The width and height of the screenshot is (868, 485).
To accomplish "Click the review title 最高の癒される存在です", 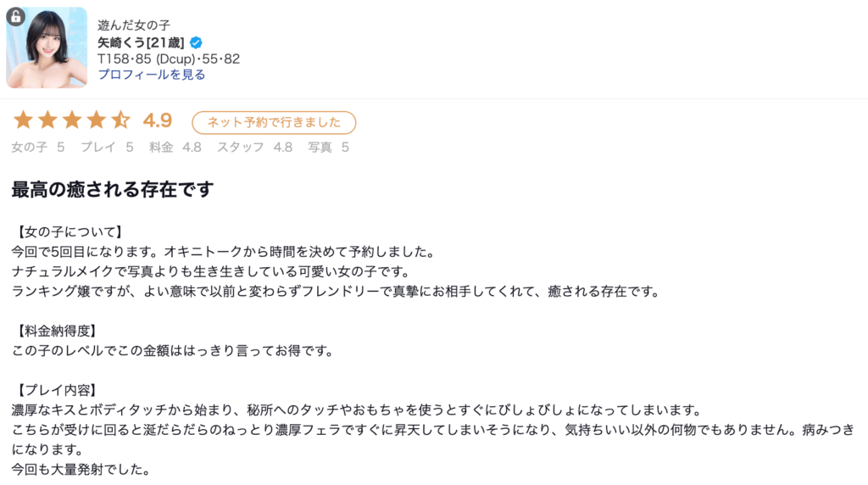I will (112, 189).
